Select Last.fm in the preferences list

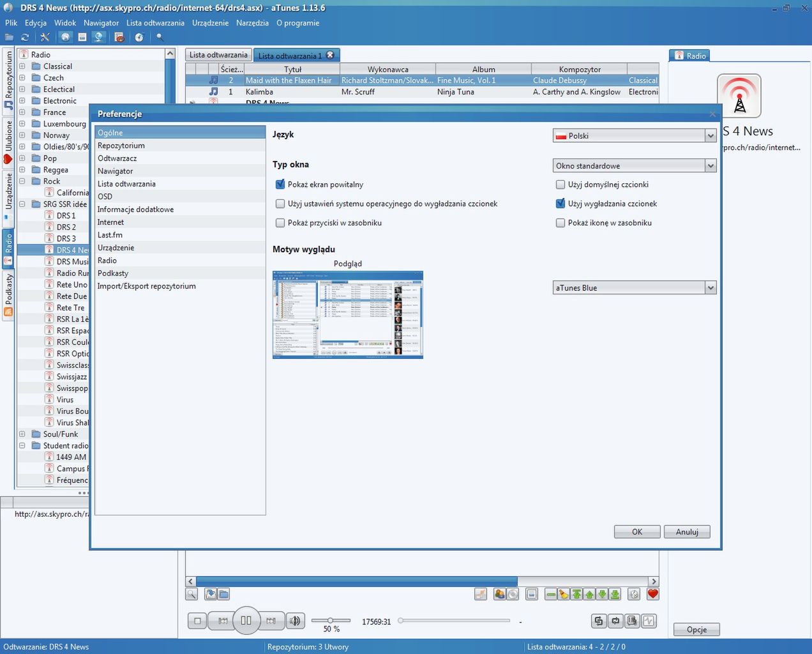[180, 235]
